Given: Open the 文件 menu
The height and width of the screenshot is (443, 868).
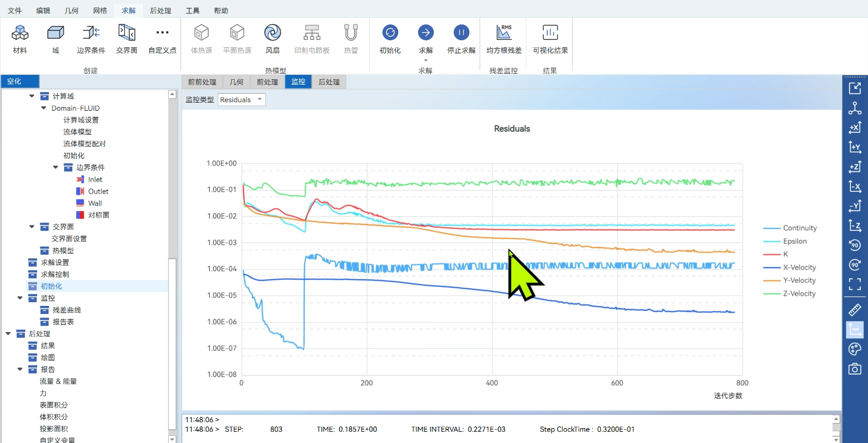Looking at the screenshot, I should [x=14, y=10].
